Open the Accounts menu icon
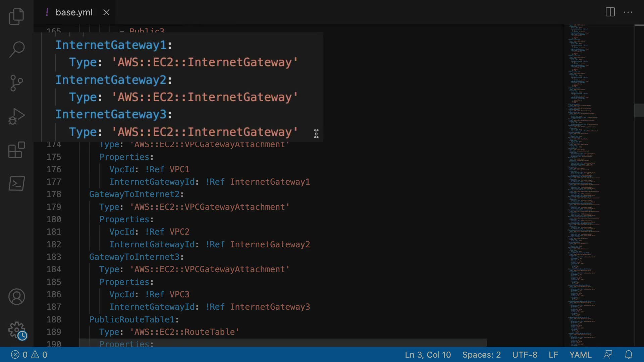Screen dimensions: 644x362 point(16,297)
